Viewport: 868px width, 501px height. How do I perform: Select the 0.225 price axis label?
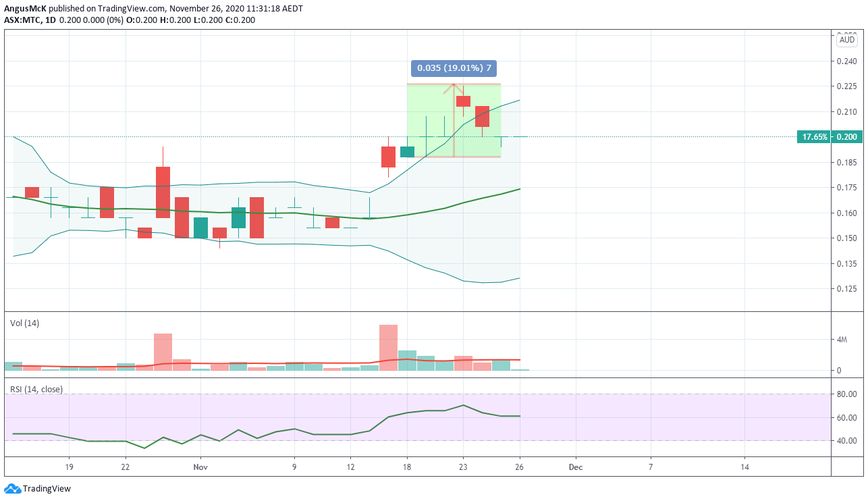point(847,86)
